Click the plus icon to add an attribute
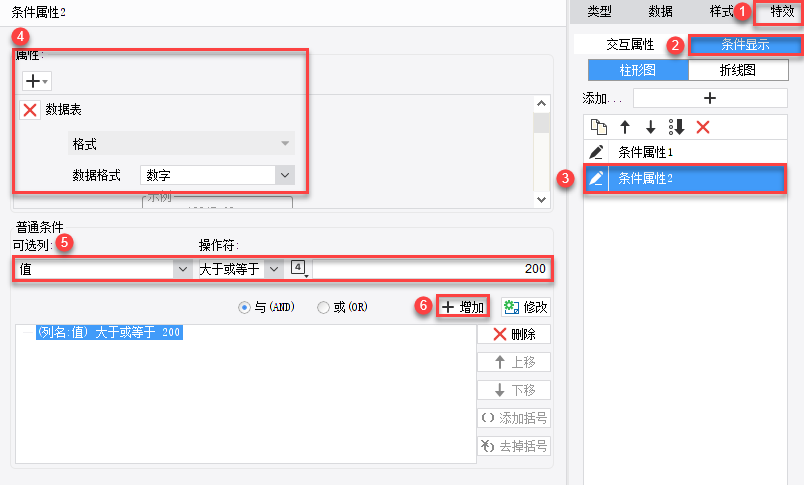This screenshot has height=485, width=804. pos(36,81)
